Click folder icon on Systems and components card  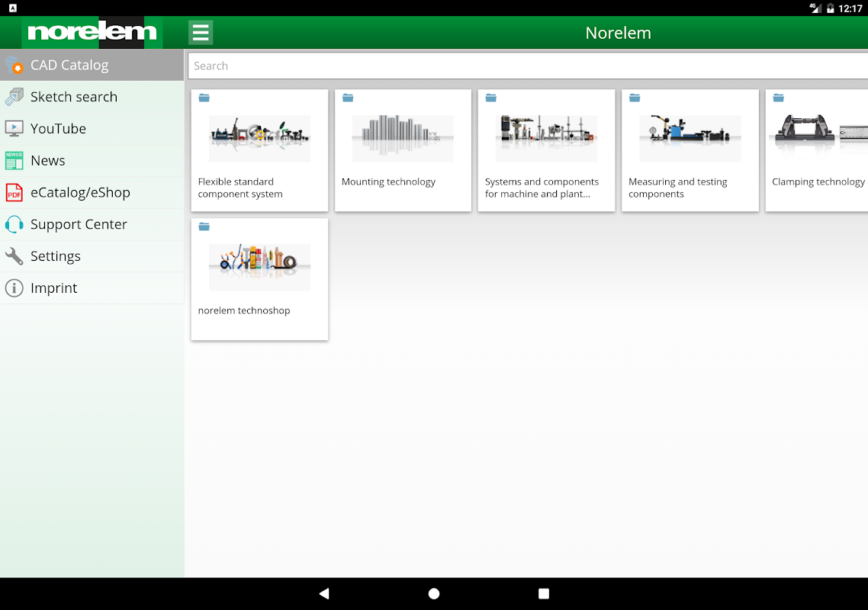[x=491, y=98]
